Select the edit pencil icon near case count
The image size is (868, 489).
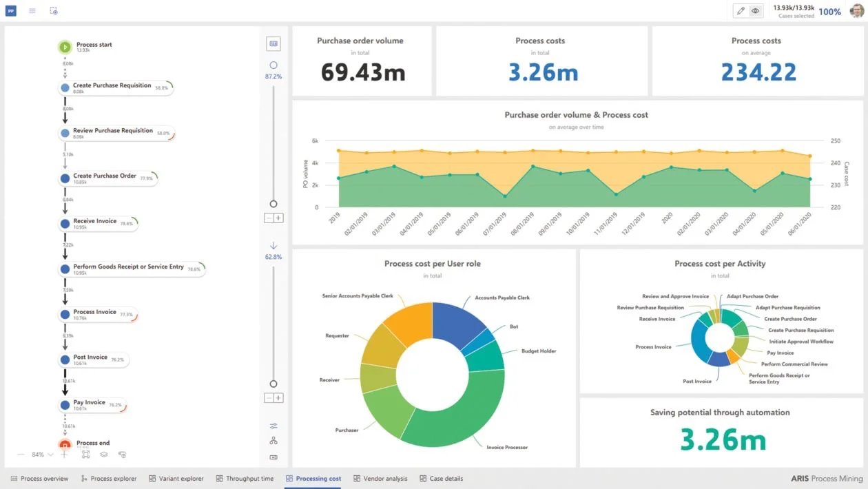739,10
